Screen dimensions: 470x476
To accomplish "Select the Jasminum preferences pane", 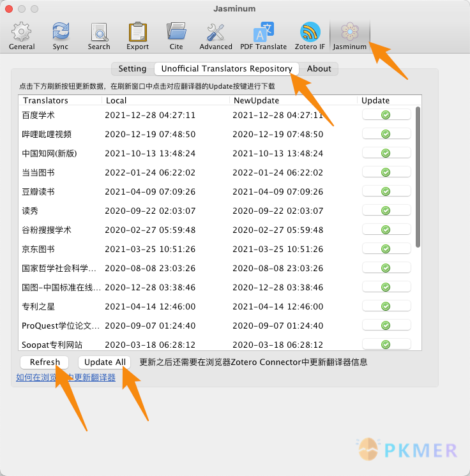I will click(350, 36).
